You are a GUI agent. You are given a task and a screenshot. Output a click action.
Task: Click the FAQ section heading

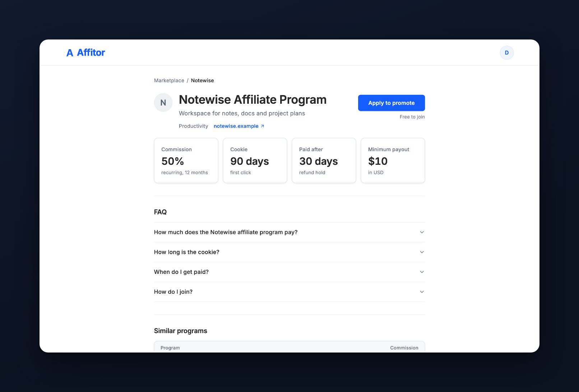(160, 212)
